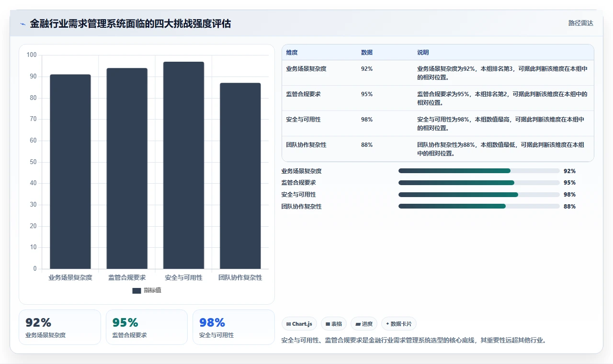The width and height of the screenshot is (613, 364).
Task: Click the 100 y-axis tick label
Action: click(x=32, y=55)
